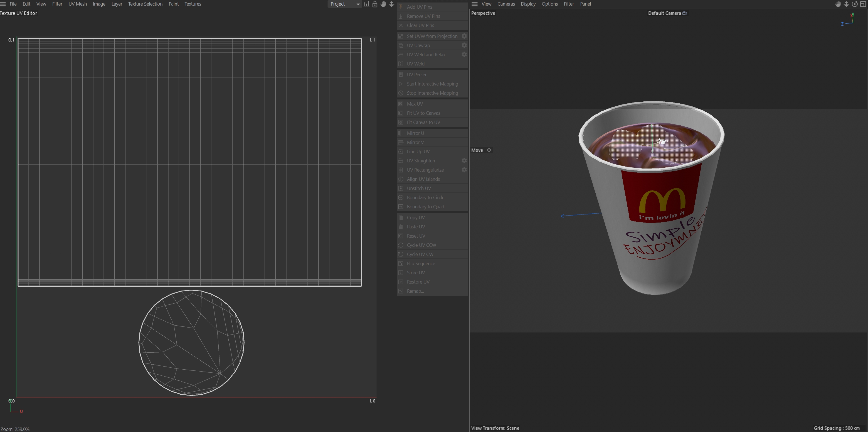Screen dimensions: 868x432
Task: Open UV Unwrap settings gear
Action: click(x=464, y=45)
